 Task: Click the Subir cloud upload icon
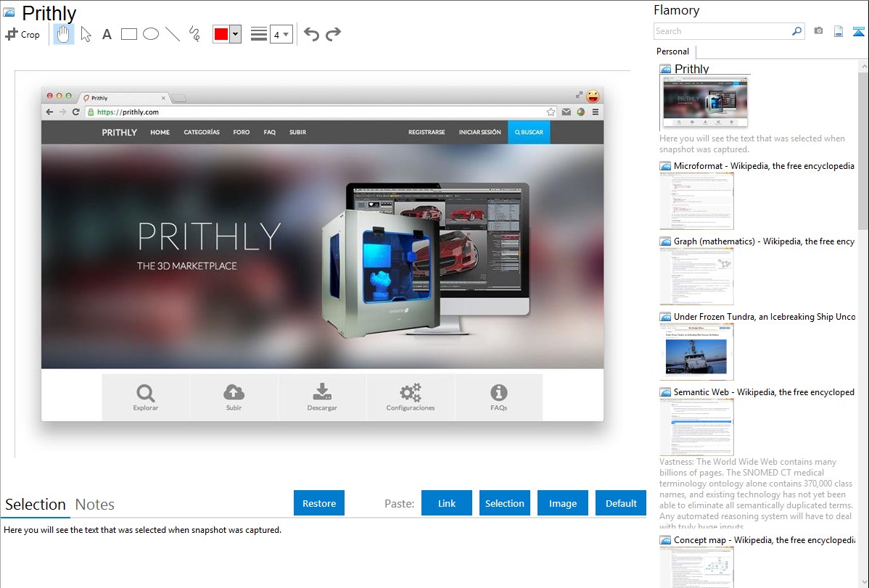pyautogui.click(x=234, y=392)
